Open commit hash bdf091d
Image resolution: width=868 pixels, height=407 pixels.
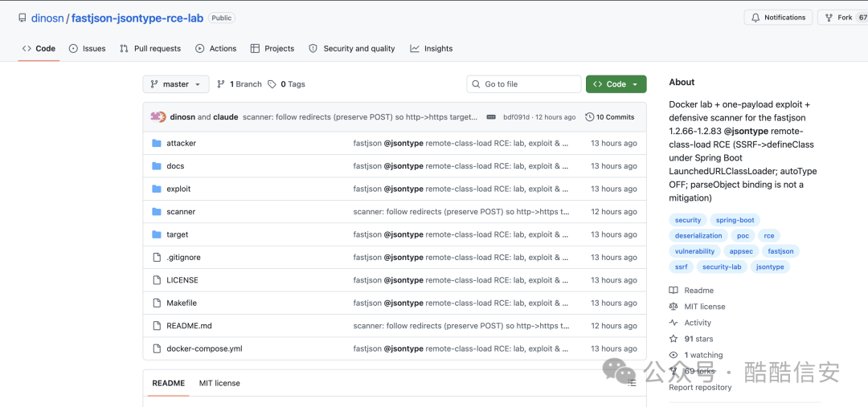click(x=516, y=117)
